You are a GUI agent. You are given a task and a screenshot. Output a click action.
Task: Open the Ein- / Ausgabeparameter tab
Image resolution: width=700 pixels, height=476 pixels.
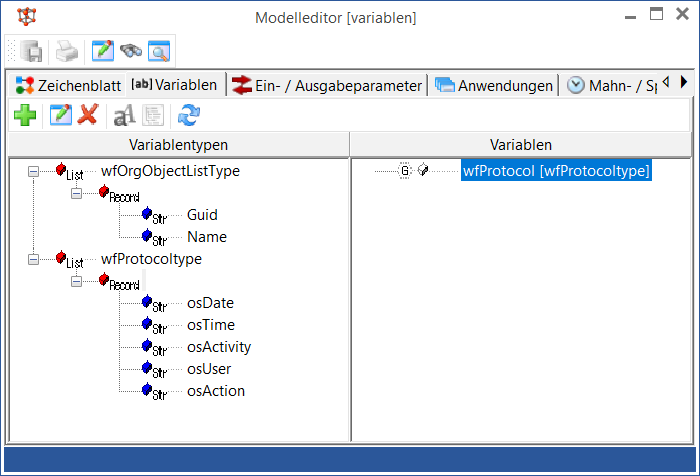click(x=327, y=85)
